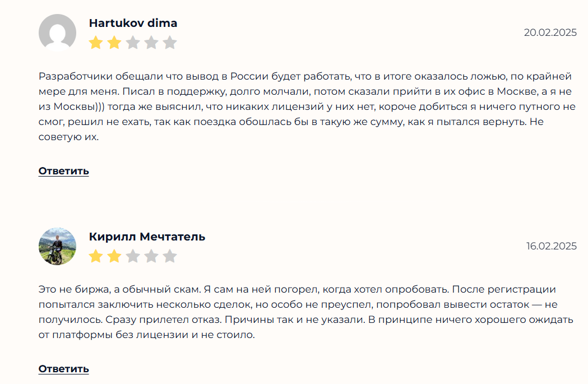Select second star in Кирилл Мечтатель's rating
Screen dimensions: 588x384
114,256
